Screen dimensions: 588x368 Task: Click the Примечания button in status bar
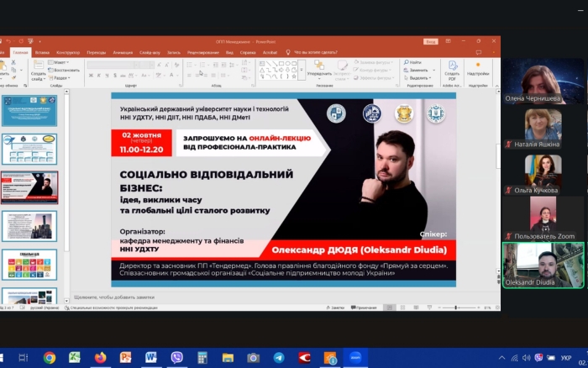point(365,308)
